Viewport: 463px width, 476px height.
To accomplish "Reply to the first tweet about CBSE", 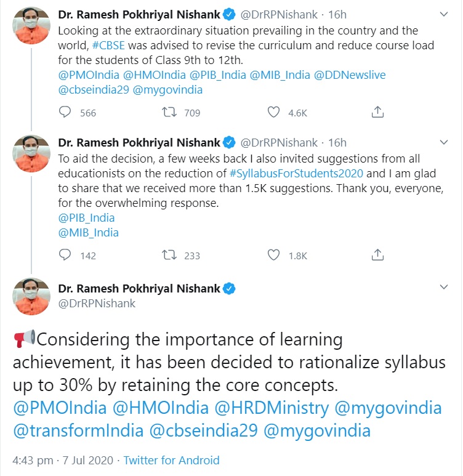I will [x=65, y=112].
